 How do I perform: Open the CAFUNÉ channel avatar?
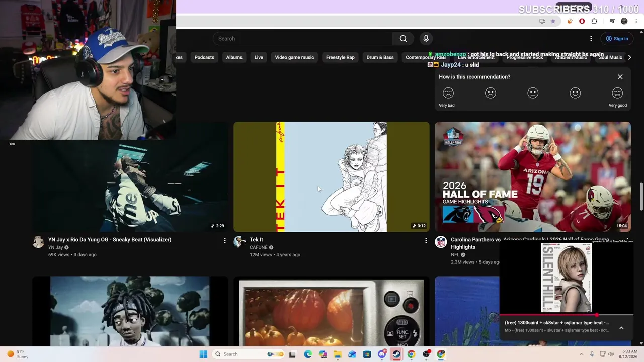[239, 242]
